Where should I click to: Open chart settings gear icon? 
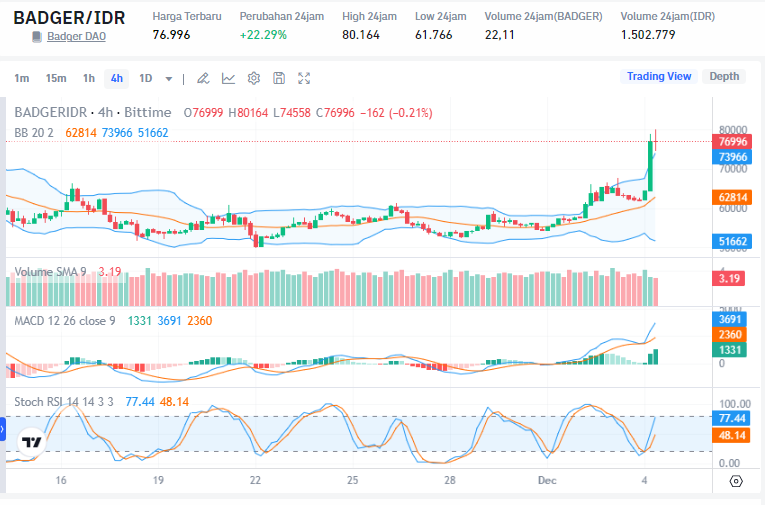click(254, 78)
